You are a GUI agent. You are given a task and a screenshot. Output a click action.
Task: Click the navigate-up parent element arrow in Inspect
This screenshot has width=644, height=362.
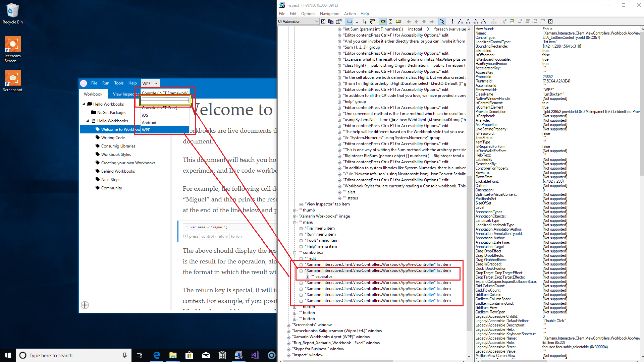tap(416, 21)
